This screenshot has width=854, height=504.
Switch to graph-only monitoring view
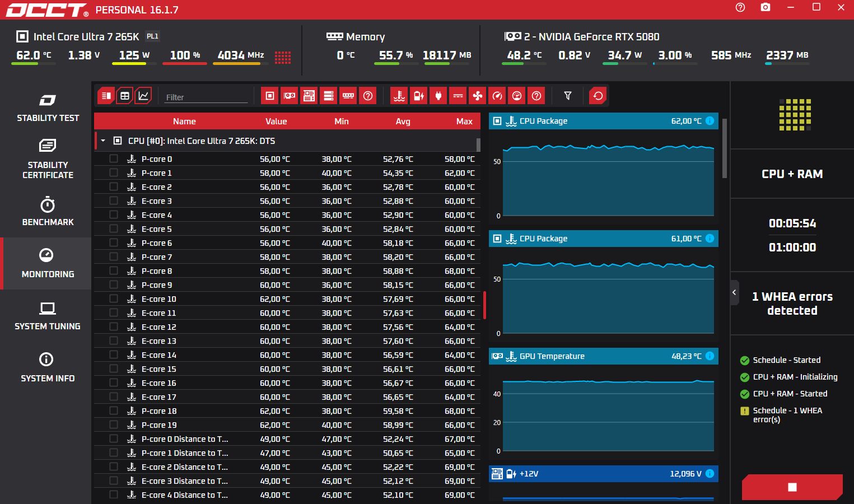(x=143, y=96)
